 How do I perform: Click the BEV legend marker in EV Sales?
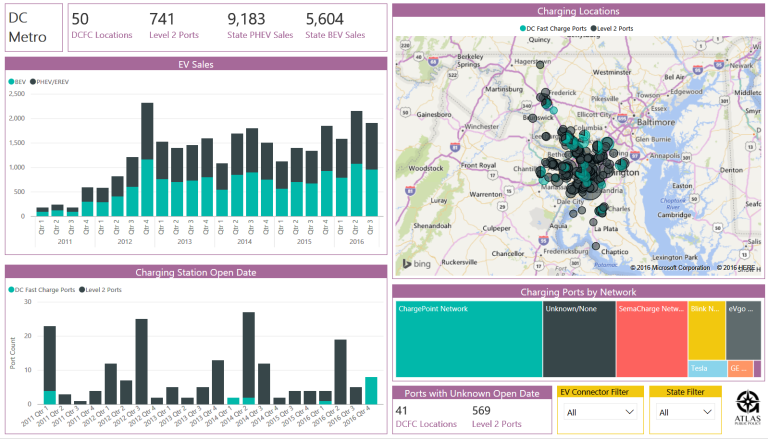tap(11, 82)
